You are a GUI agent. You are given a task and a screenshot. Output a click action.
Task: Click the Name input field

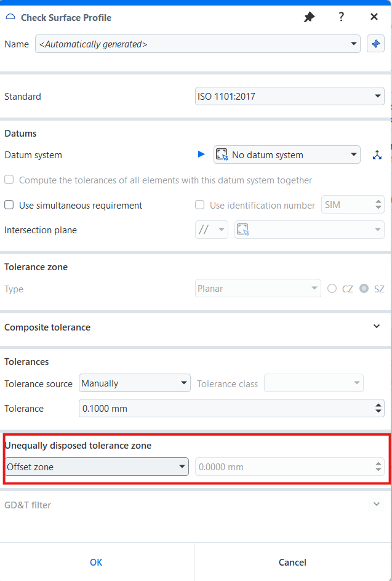191,44
